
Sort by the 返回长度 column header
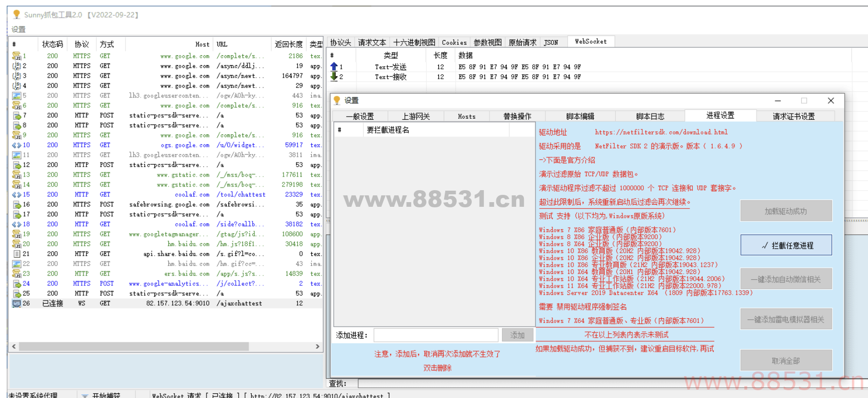pyautogui.click(x=289, y=44)
